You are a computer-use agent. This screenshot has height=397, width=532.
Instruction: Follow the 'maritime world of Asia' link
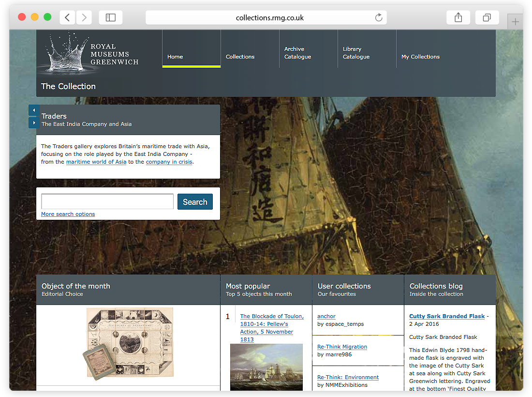click(x=96, y=162)
